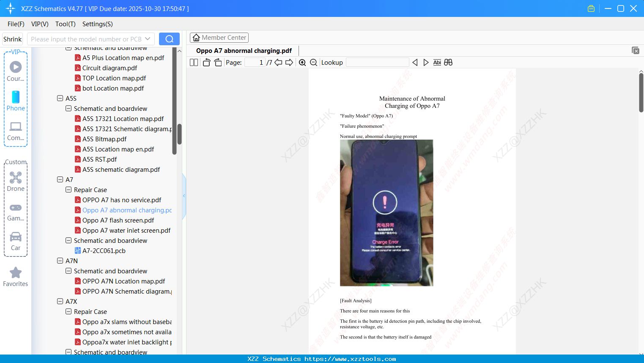Zoom in on the PDF page
This screenshot has height=363, width=644.
tap(302, 62)
